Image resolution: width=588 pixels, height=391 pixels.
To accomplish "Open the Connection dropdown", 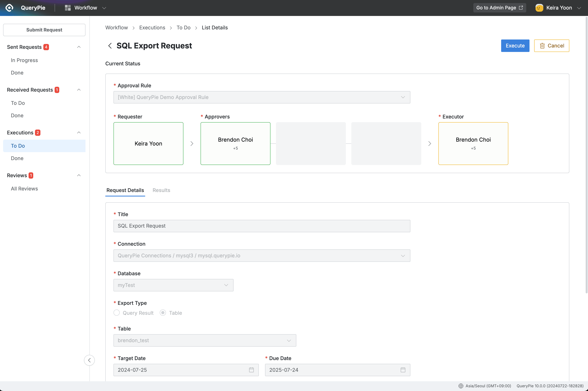I will tap(262, 256).
